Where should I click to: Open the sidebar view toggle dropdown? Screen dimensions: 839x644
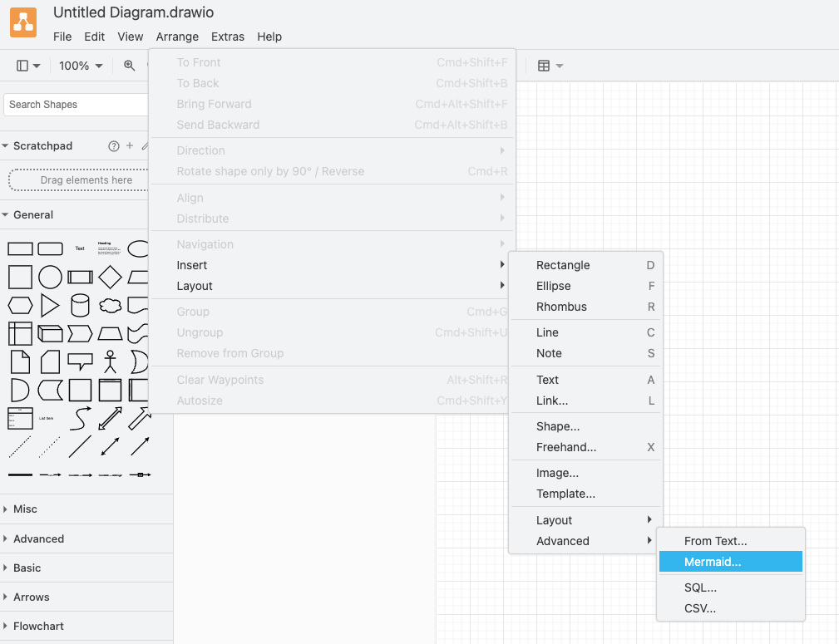pyautogui.click(x=28, y=66)
